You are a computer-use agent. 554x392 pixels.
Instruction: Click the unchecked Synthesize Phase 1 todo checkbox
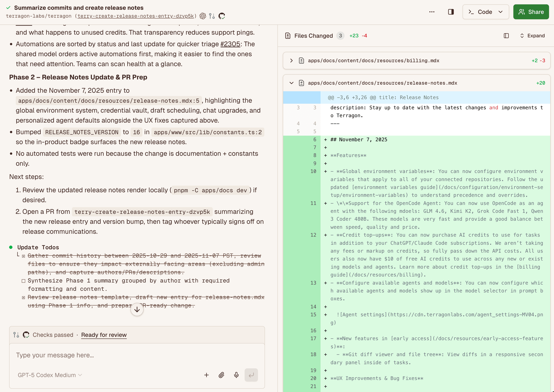[23, 281]
